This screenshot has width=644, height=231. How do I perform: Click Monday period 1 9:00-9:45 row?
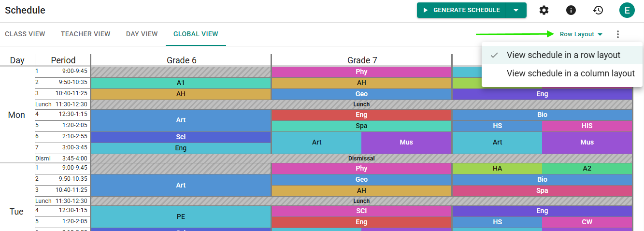coord(63,72)
